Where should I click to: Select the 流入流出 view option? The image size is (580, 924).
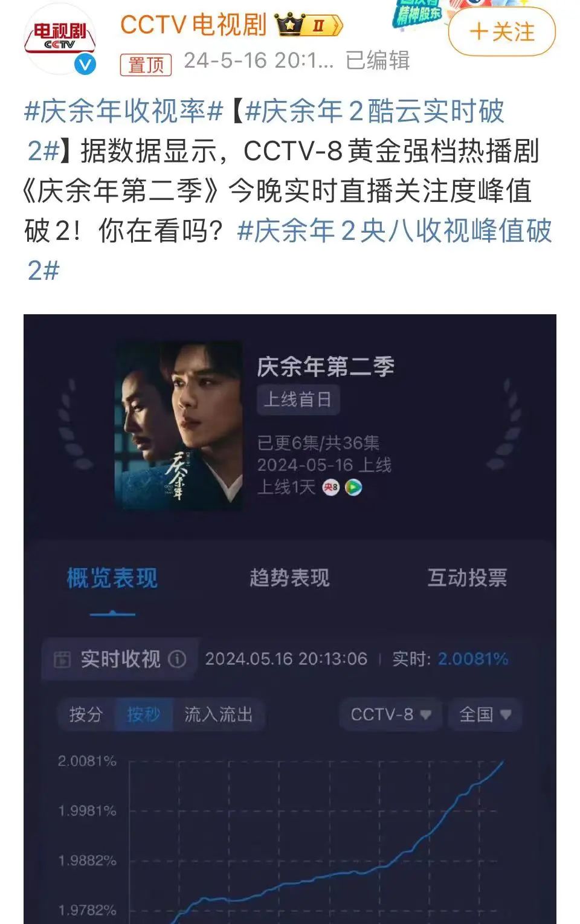pyautogui.click(x=218, y=715)
